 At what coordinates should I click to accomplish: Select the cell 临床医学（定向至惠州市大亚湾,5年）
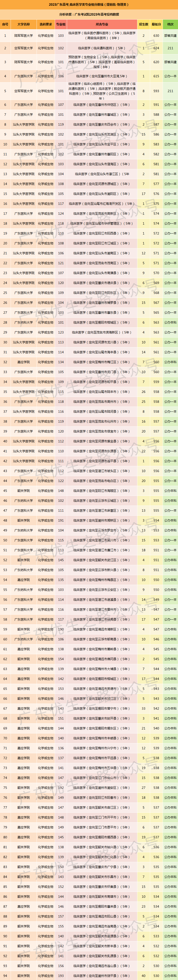click(102, 76)
